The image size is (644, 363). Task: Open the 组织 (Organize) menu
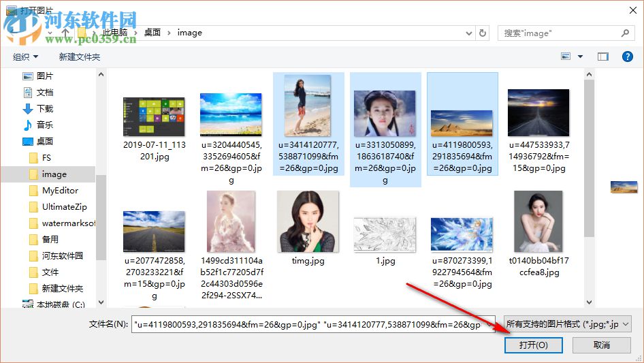26,57
